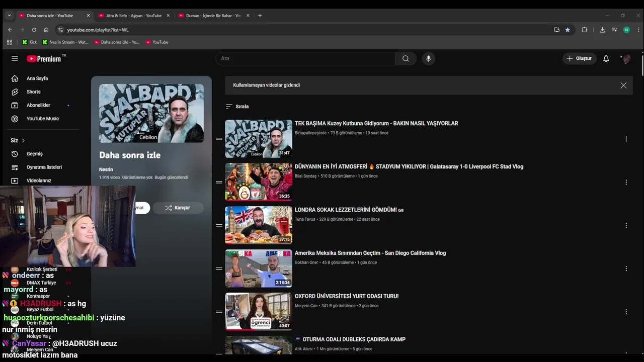Click drag handle of LONDRA SOKAK LEZZETLERİNİ video
Image resolution: width=644 pixels, height=362 pixels.
(x=219, y=225)
